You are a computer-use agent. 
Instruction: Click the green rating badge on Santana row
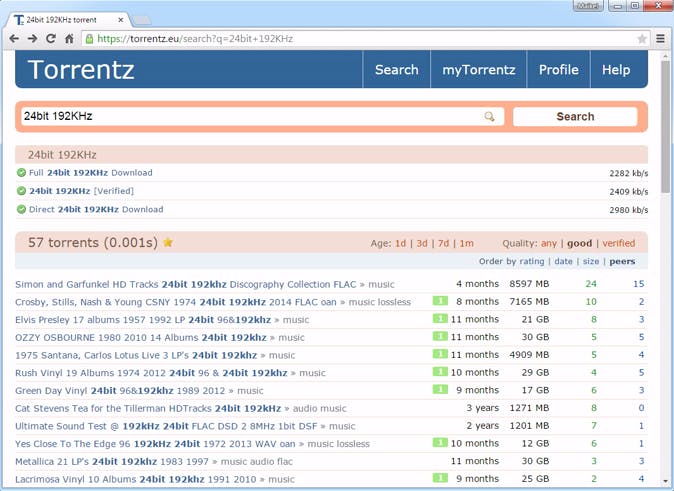(x=440, y=354)
